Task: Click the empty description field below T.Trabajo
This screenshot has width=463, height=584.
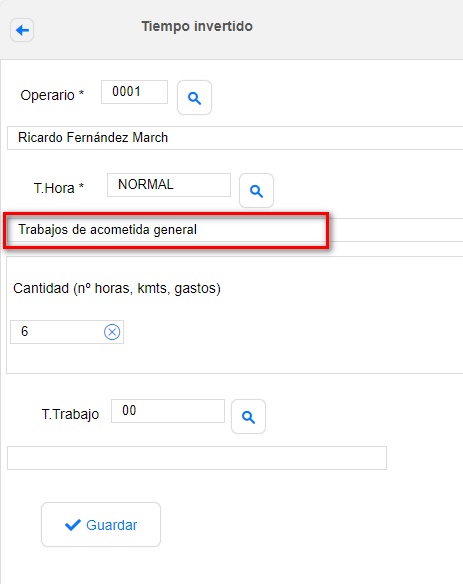Action: pos(197,458)
